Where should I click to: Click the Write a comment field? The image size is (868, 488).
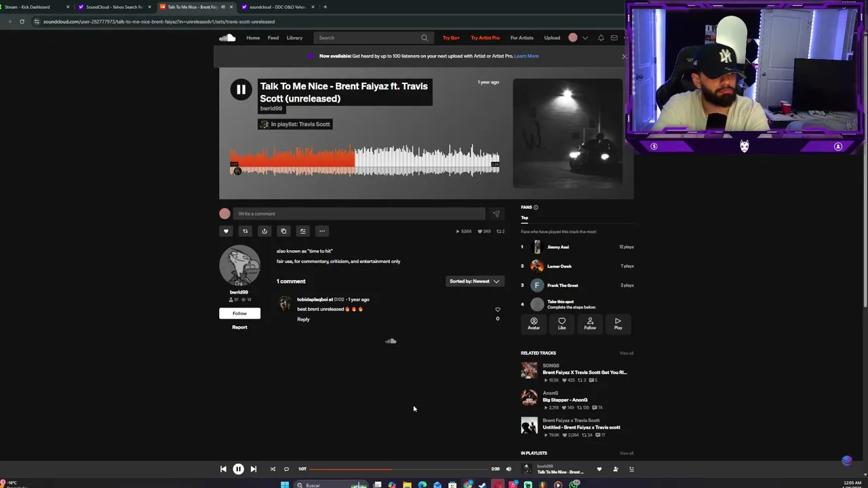click(359, 213)
